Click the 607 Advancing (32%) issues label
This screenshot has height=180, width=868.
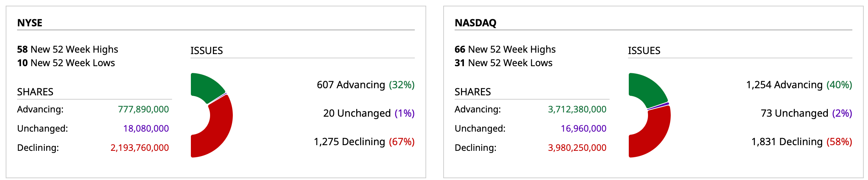[366, 85]
